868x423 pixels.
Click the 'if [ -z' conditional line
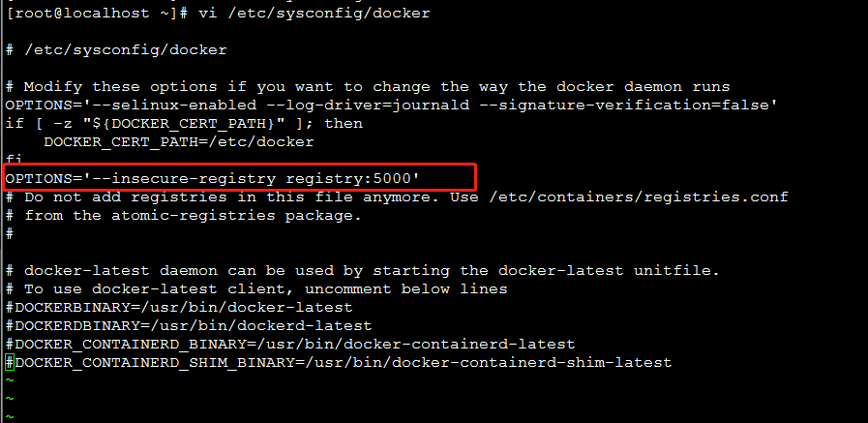(x=169, y=123)
